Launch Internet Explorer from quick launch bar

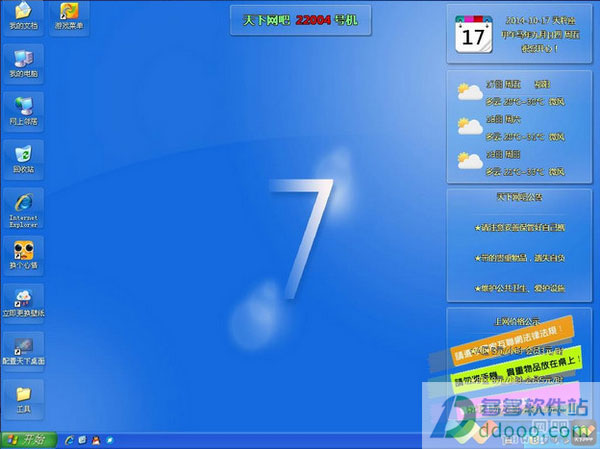click(x=70, y=440)
